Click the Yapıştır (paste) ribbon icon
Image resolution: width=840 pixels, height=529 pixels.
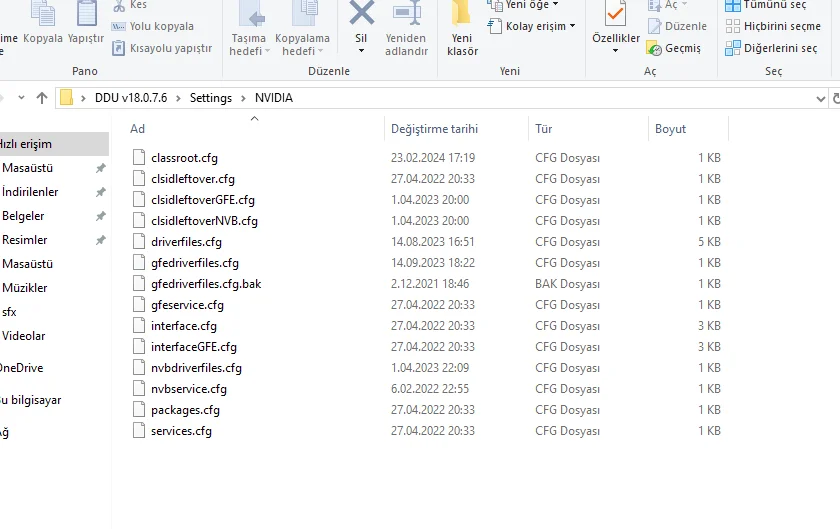point(86,13)
